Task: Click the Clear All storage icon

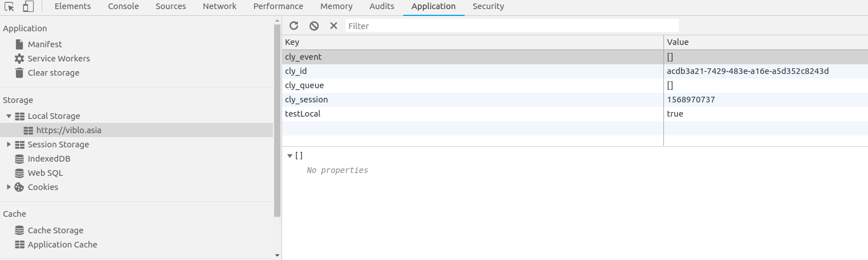Action: click(x=314, y=26)
